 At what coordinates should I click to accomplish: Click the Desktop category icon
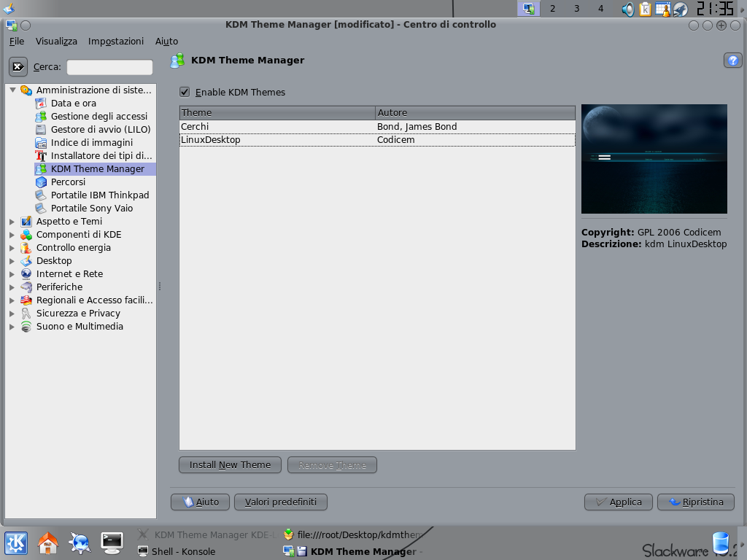(26, 261)
